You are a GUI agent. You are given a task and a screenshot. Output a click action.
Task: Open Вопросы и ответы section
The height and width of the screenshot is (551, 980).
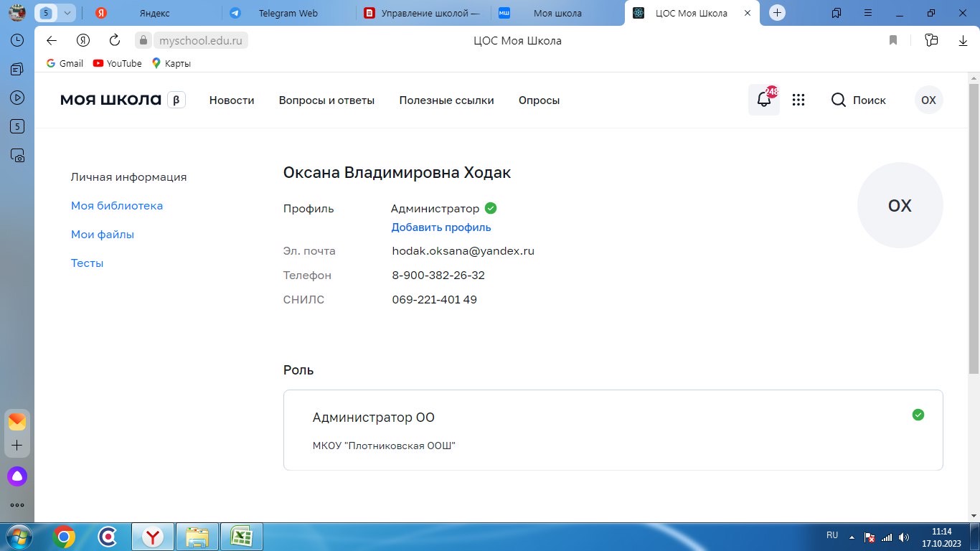(326, 100)
